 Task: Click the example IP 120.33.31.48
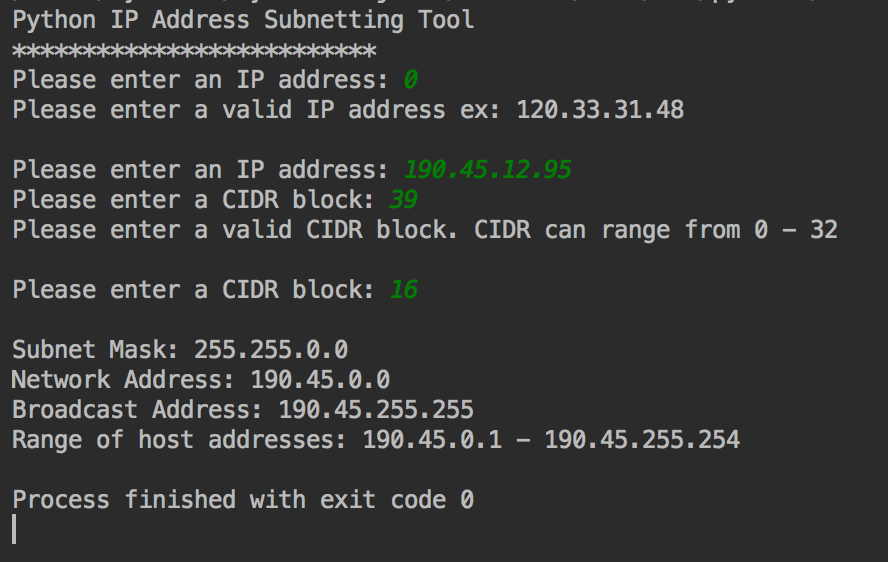[x=600, y=110]
